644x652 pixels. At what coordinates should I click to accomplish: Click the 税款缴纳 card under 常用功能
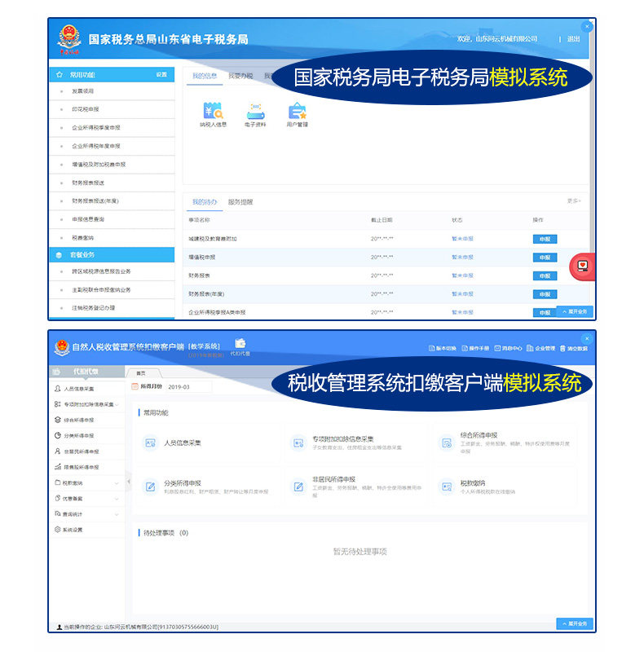(x=505, y=487)
